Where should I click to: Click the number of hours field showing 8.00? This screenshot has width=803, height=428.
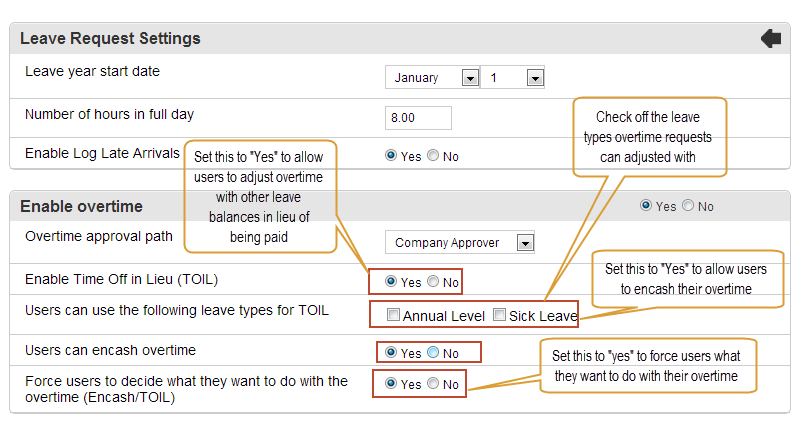418,118
